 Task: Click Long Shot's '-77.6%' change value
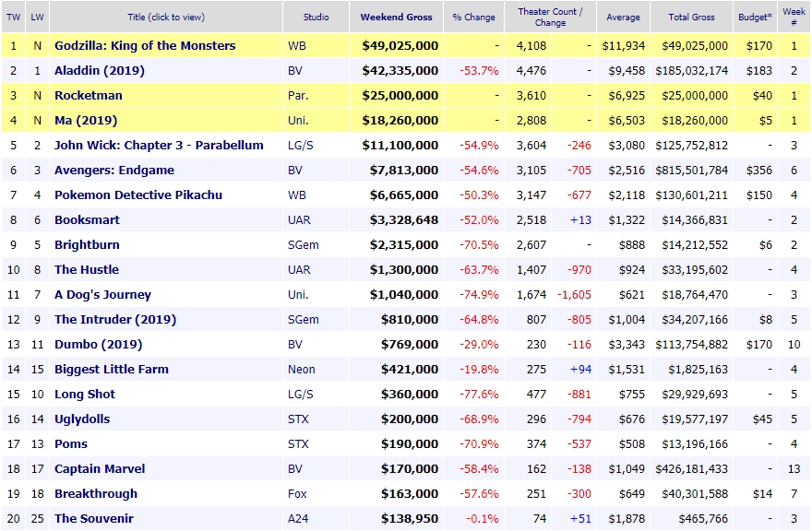tap(479, 394)
